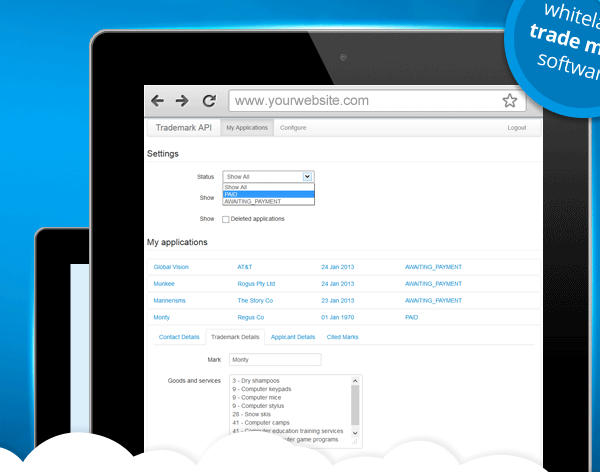Screen dimensions: 600x472
Task: Click the Mark input field containing Monty
Action: point(275,360)
